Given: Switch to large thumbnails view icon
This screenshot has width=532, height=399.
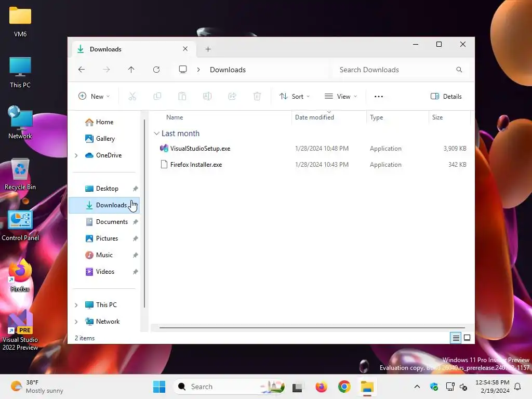Looking at the screenshot, I should [x=467, y=338].
